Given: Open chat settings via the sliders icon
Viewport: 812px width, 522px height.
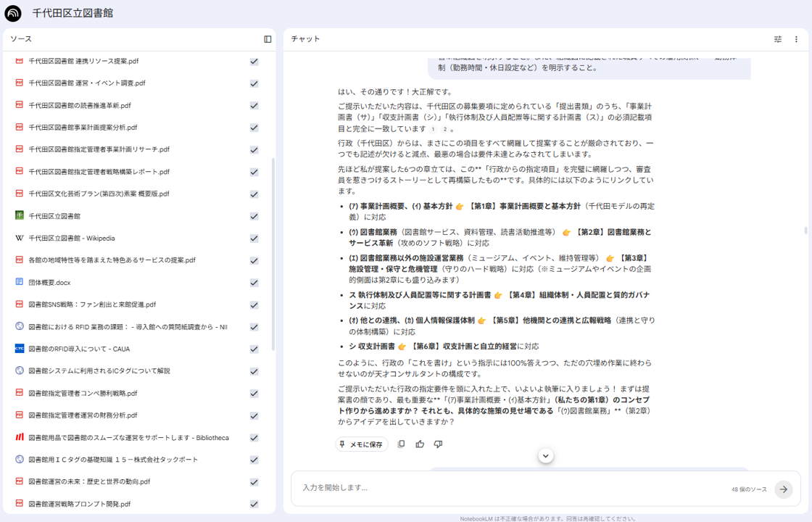Looking at the screenshot, I should pos(778,39).
